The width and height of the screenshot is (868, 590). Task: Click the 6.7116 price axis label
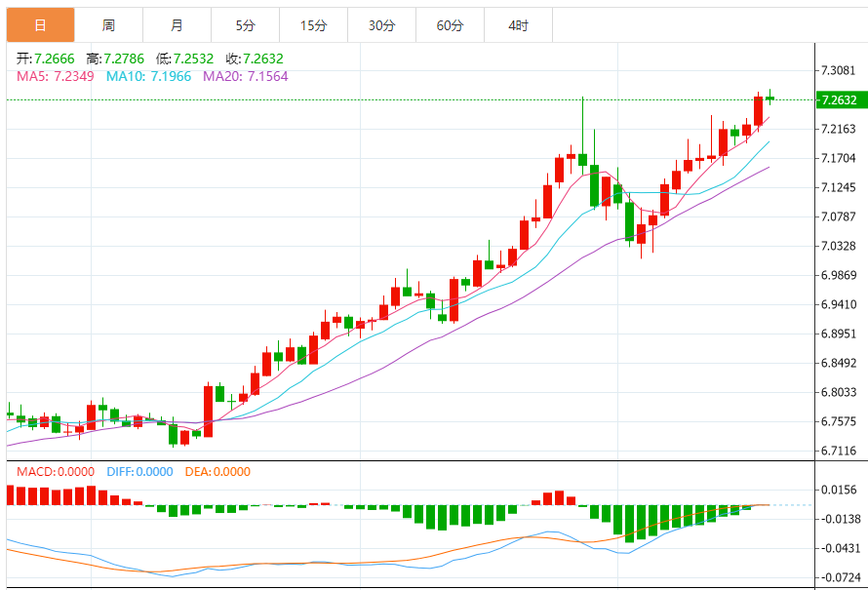[x=838, y=451]
